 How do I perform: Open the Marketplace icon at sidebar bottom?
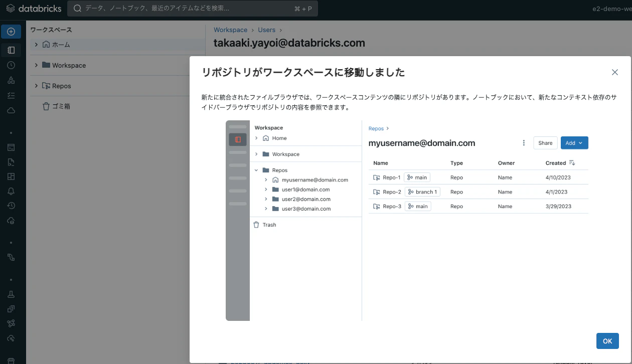tap(11, 360)
